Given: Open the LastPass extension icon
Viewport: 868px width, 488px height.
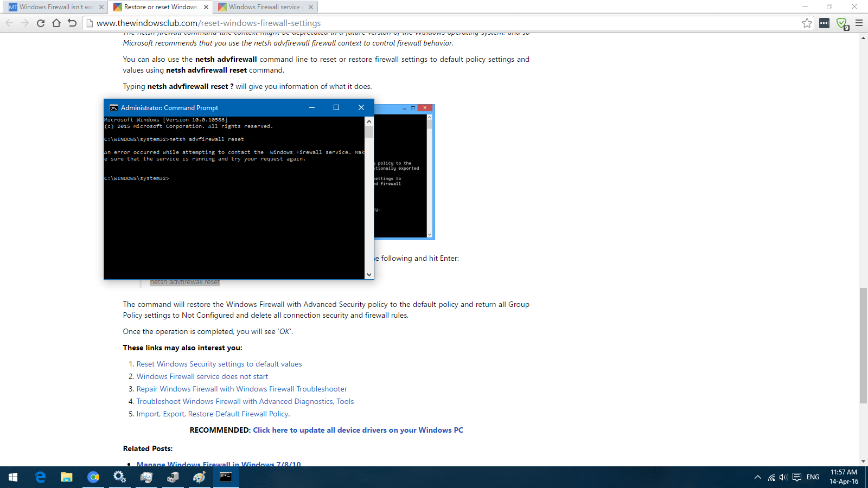Looking at the screenshot, I should pyautogui.click(x=824, y=23).
